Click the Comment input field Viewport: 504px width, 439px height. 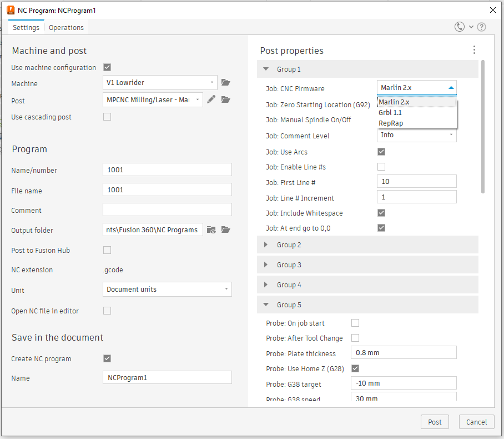click(167, 209)
